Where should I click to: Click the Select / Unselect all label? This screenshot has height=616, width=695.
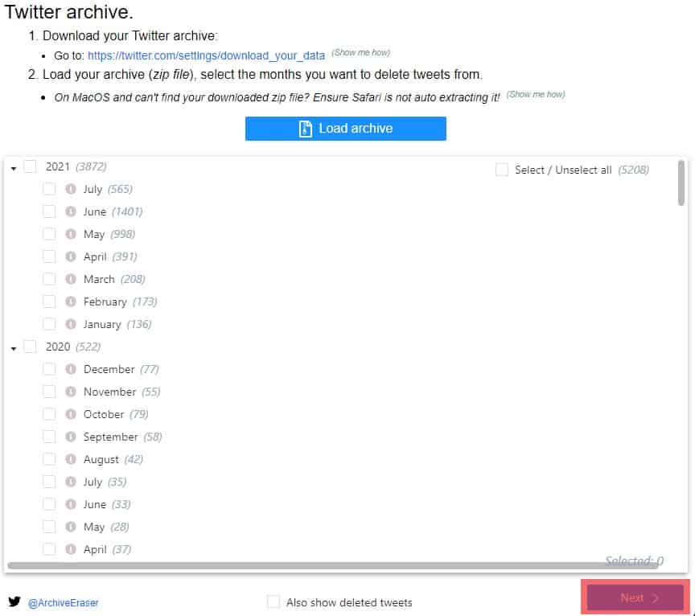coord(563,170)
